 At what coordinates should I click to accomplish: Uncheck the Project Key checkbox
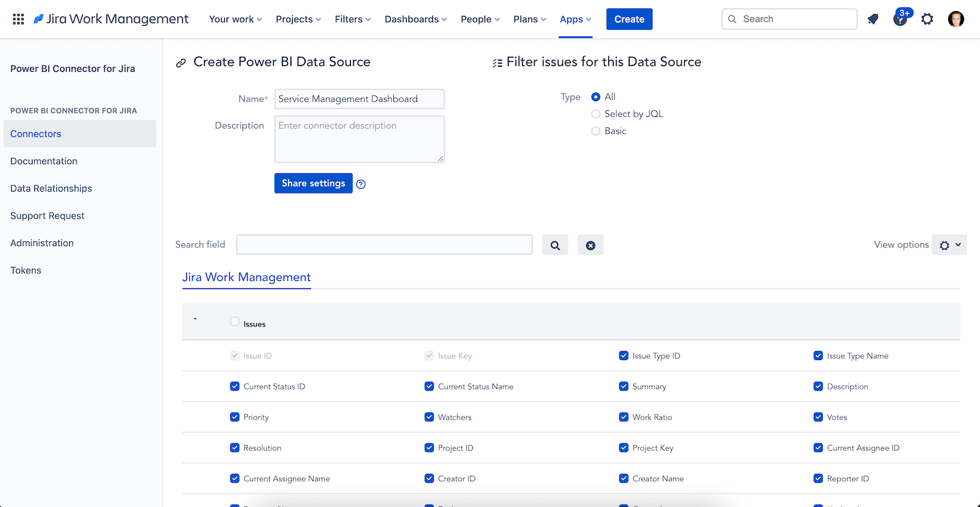[x=624, y=448]
